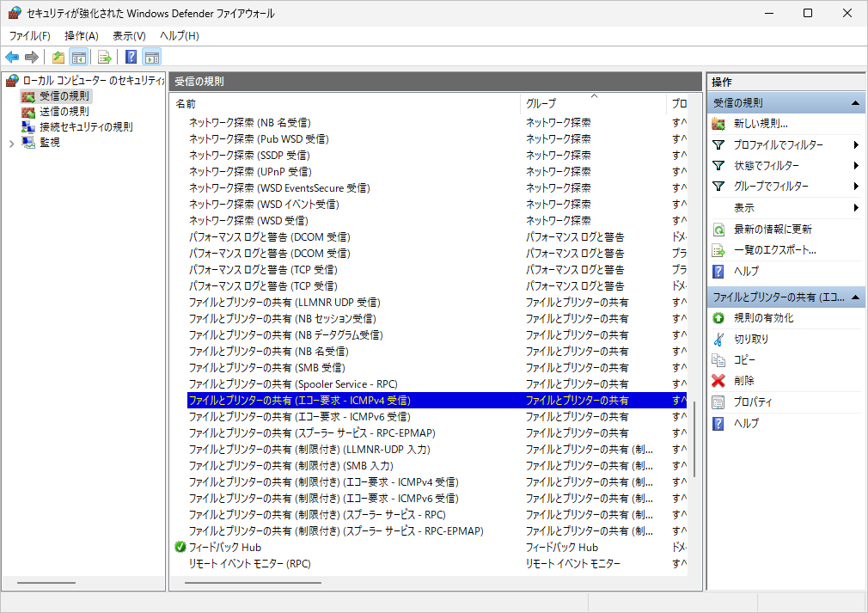
Task: Sort by the グループ column header
Action: (593, 103)
